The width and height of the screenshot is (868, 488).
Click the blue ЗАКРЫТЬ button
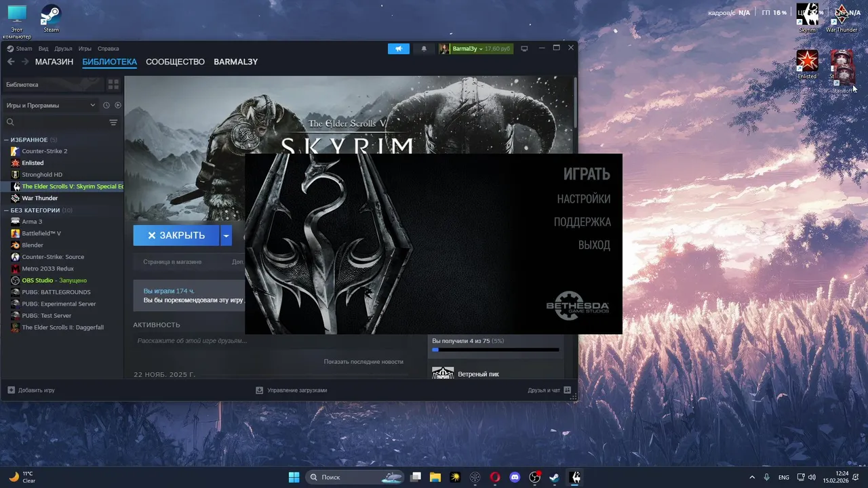coord(176,235)
